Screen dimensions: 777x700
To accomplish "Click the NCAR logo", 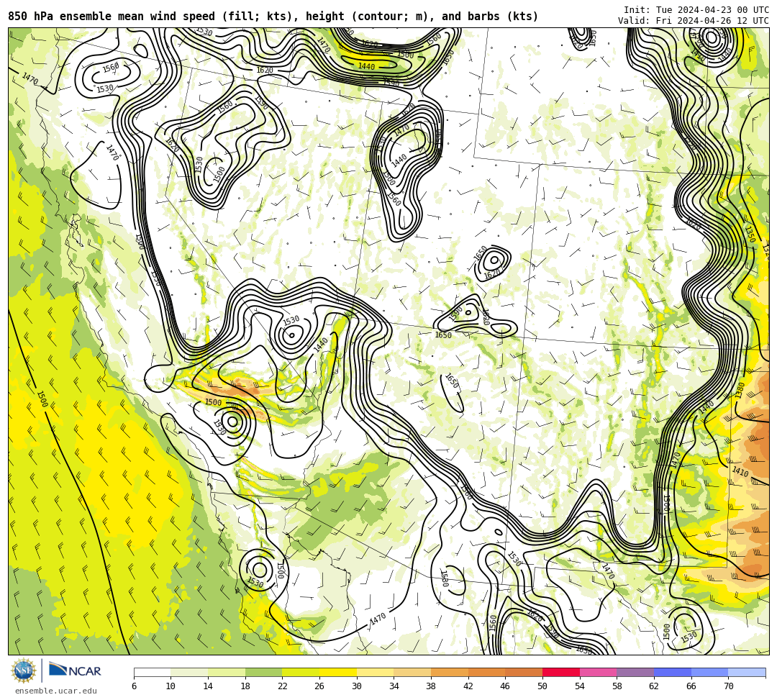I will 75,671.
